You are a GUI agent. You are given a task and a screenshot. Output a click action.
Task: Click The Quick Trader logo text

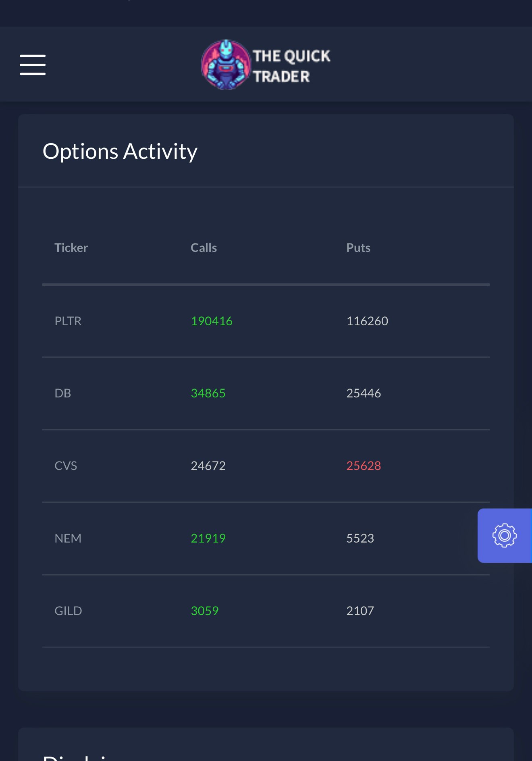coord(291,66)
